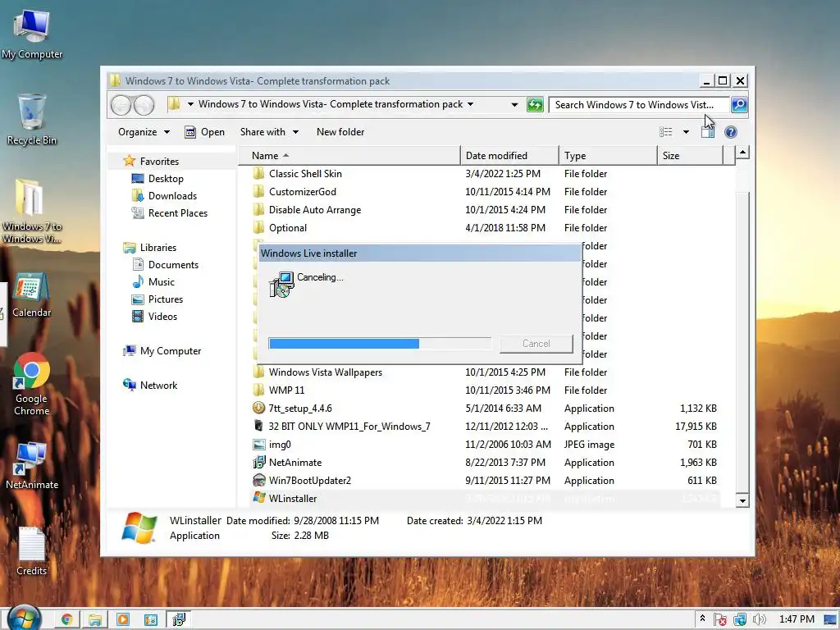Open the Videos library
Image resolution: width=840 pixels, height=630 pixels.
pyautogui.click(x=154, y=316)
